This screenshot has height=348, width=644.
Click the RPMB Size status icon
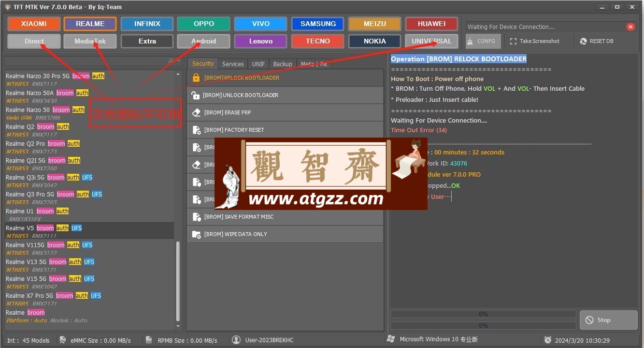[x=149, y=340]
